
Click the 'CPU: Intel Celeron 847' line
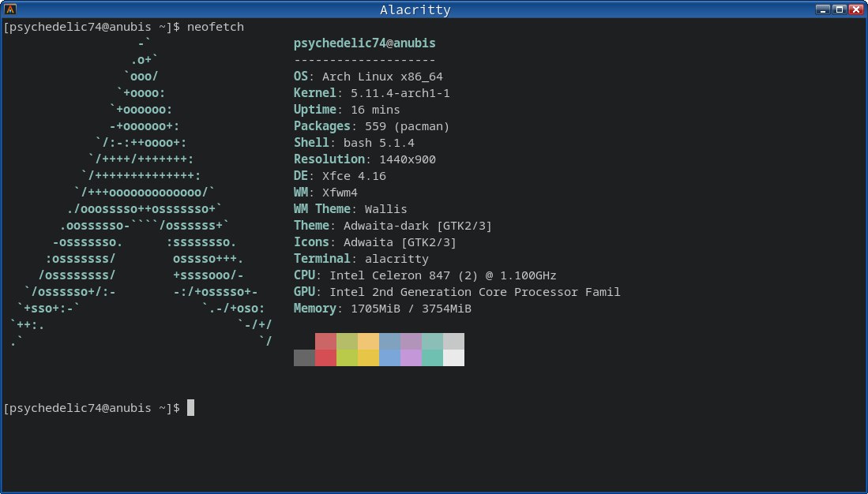click(x=425, y=275)
